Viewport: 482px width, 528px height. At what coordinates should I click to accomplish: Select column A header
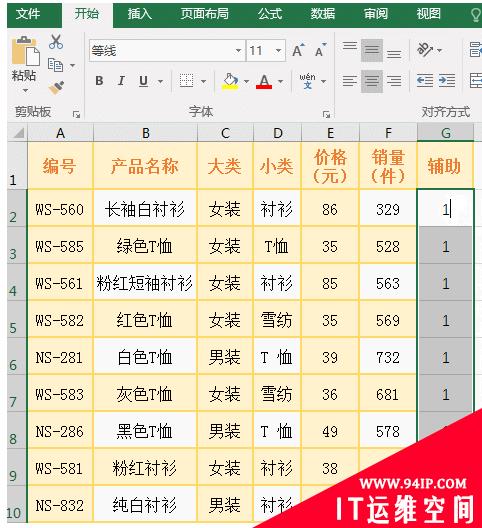pyautogui.click(x=60, y=133)
